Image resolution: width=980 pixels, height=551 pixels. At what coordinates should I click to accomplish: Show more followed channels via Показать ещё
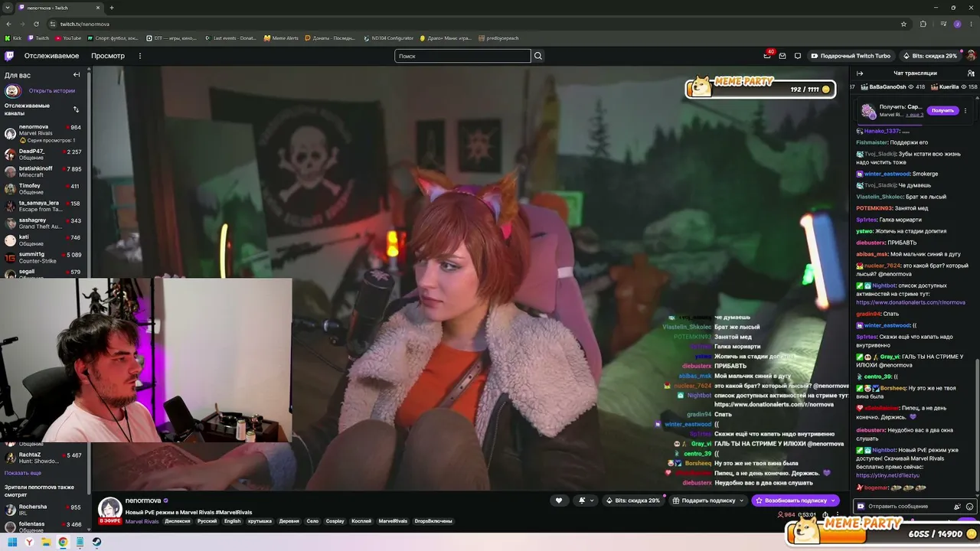[x=23, y=473]
